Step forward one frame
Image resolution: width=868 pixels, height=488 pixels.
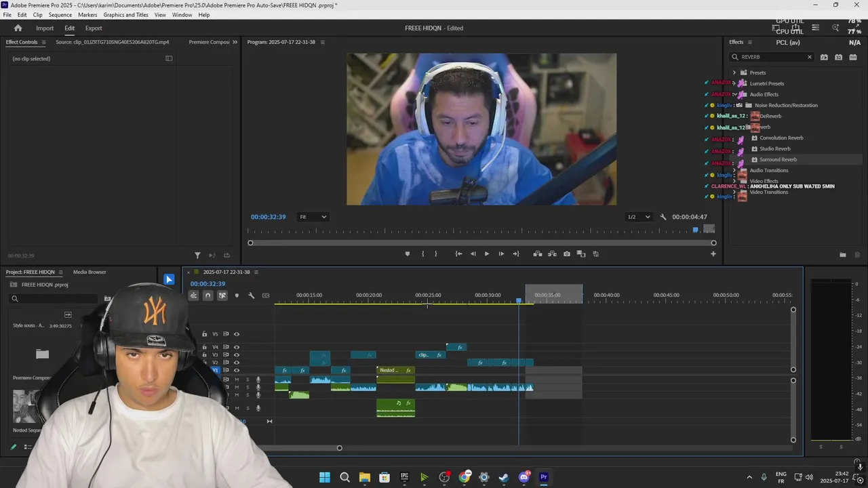click(x=501, y=253)
